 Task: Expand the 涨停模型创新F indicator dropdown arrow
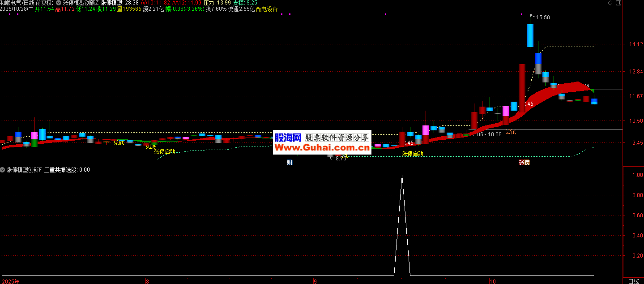click(3, 170)
